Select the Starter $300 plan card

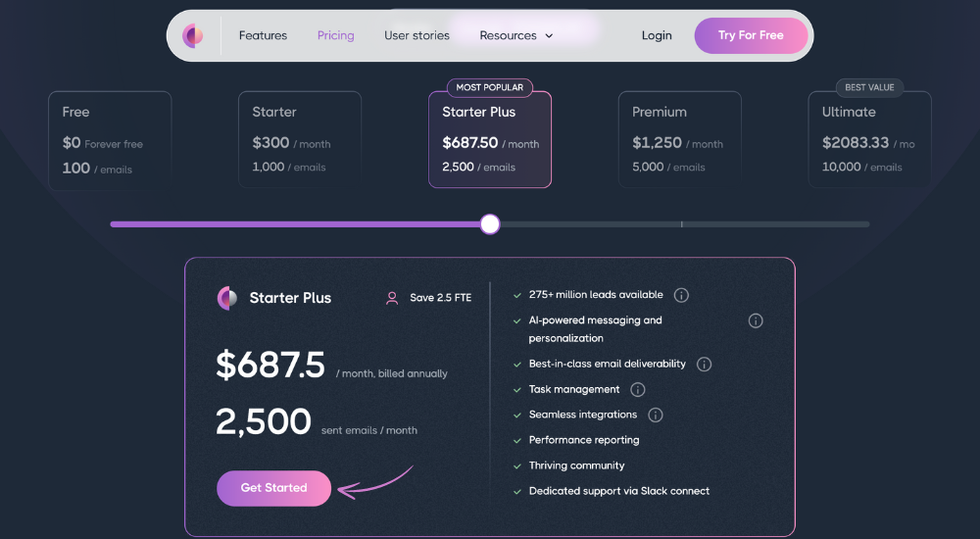point(300,139)
